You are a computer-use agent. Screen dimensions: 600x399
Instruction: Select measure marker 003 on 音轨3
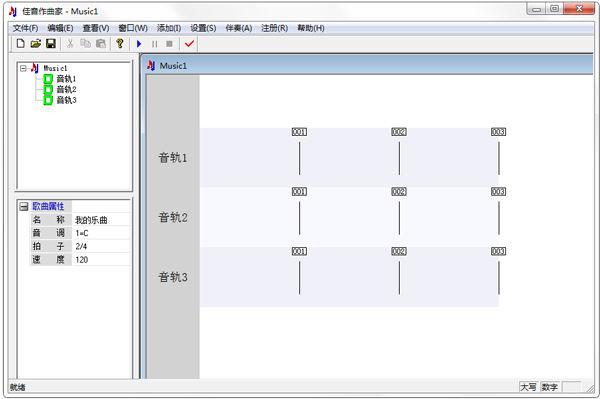click(498, 251)
